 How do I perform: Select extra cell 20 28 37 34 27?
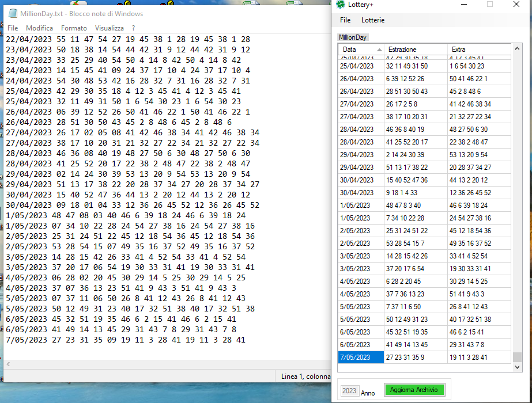(x=479, y=168)
